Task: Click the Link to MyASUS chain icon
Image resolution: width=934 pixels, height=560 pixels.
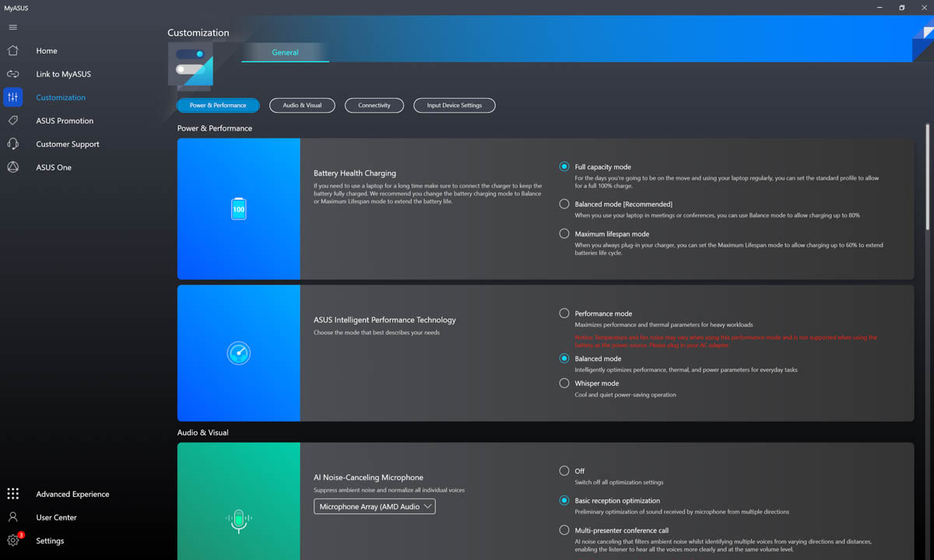Action: [12, 74]
